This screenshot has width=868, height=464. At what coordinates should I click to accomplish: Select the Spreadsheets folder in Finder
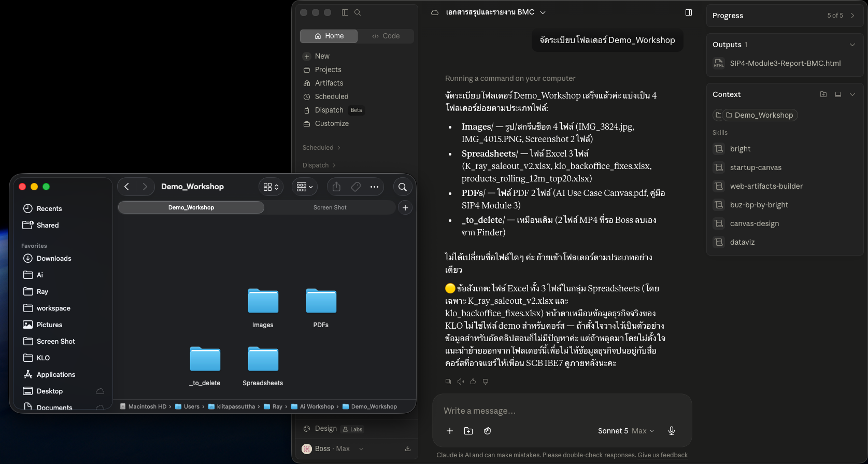click(263, 366)
